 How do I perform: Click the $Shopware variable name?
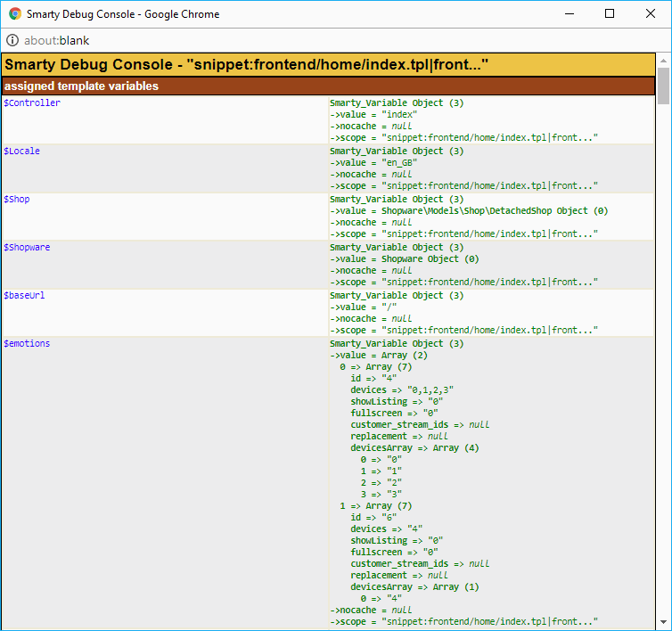tap(27, 248)
